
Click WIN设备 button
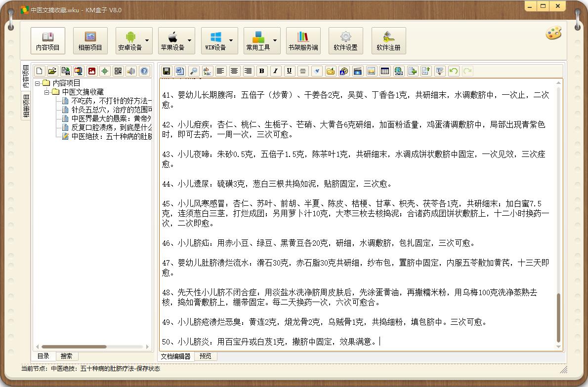pos(215,40)
